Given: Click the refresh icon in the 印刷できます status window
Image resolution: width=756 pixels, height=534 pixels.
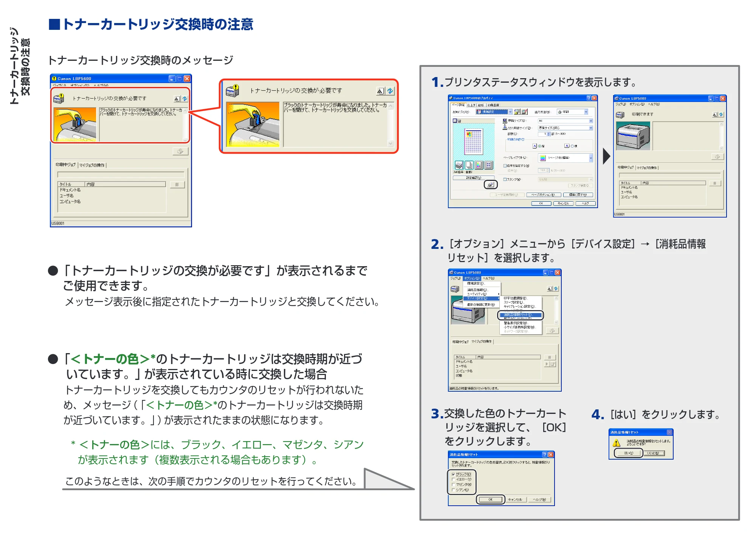Looking at the screenshot, I should tap(721, 114).
